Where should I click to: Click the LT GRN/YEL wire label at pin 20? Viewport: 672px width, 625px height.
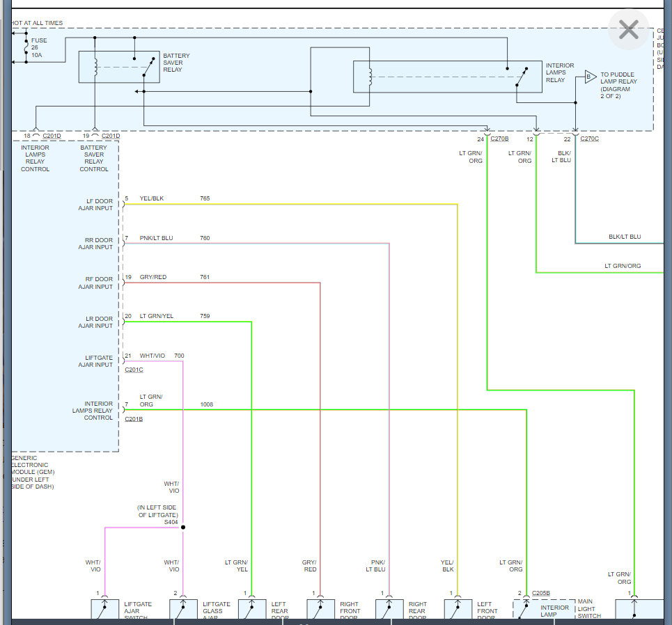tap(157, 316)
